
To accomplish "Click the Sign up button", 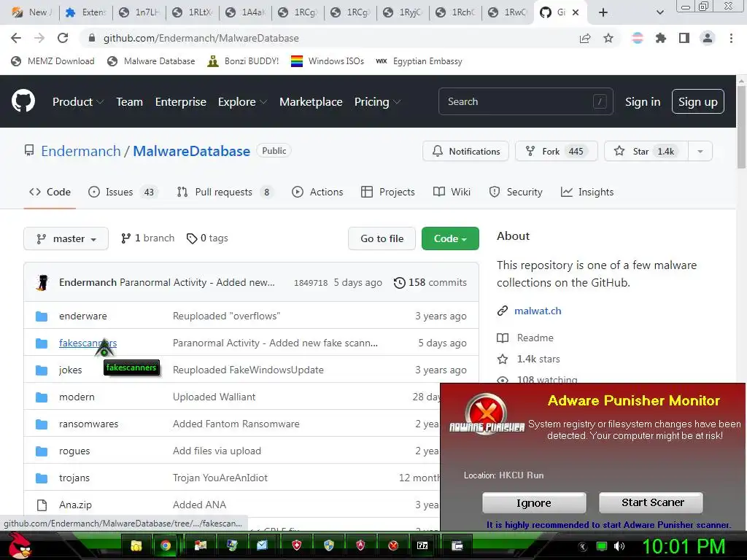I will [698, 101].
